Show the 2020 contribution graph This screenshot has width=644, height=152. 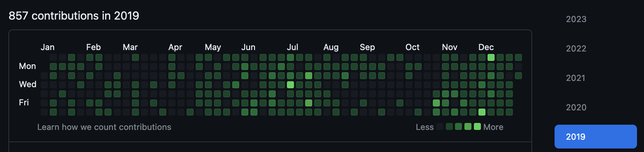(576, 107)
